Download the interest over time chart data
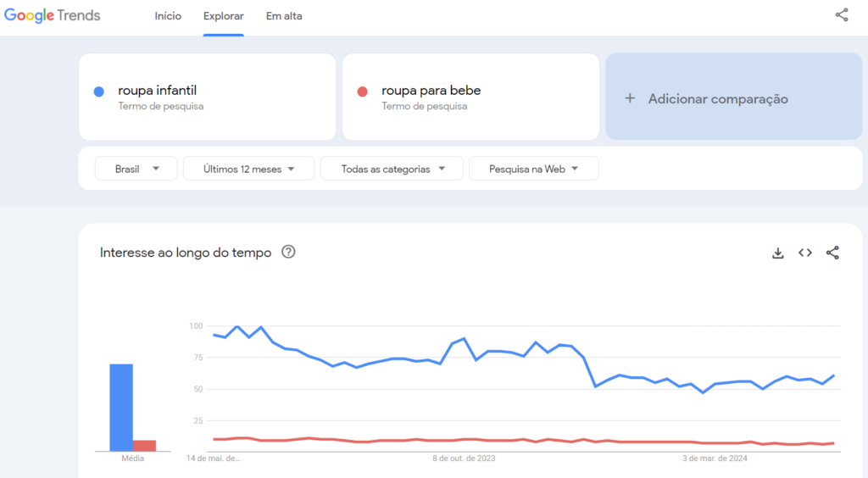Viewport: 868px width, 478px height. click(778, 253)
